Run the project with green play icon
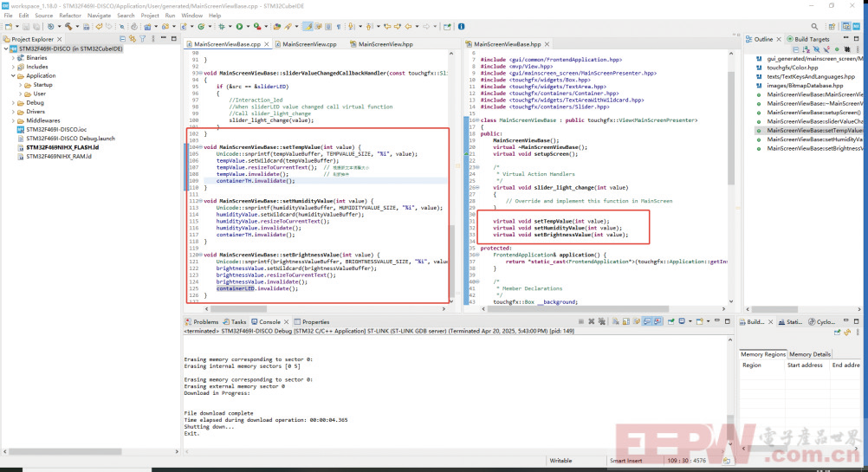 [x=239, y=26]
